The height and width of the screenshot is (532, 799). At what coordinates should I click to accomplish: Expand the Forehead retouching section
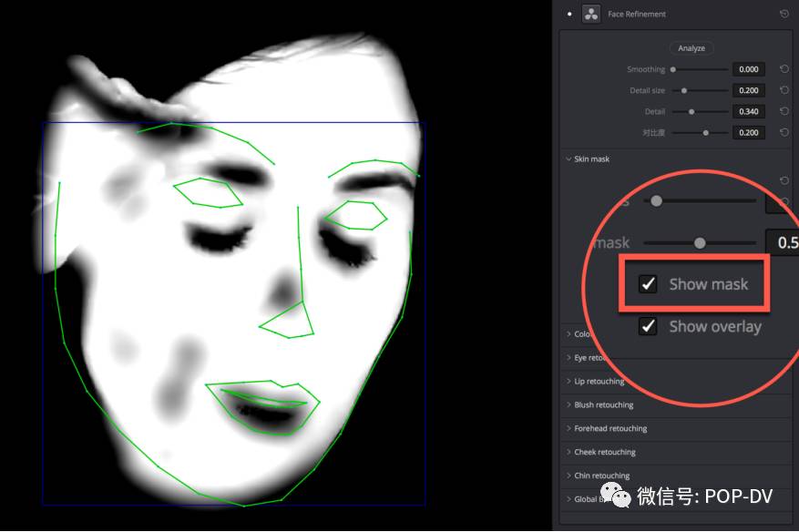point(609,429)
